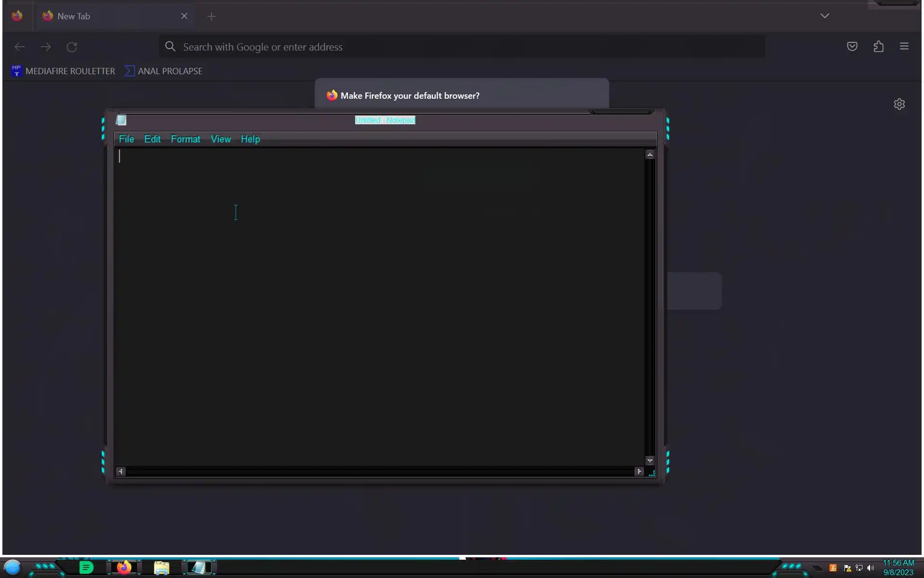Click the Save to Pocket icon
924x578 pixels.
(852, 46)
